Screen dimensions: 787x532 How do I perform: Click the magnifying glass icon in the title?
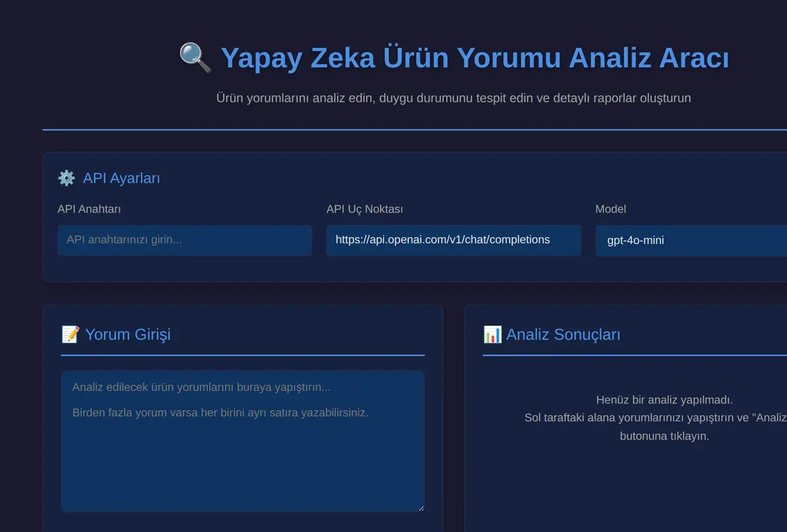coord(195,58)
